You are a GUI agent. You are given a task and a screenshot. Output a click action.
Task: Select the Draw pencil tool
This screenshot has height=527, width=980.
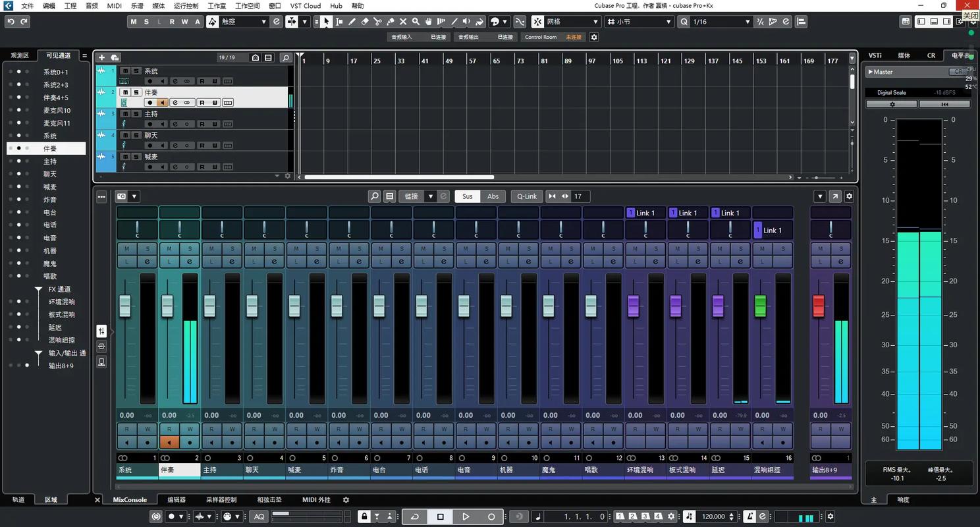pos(352,22)
